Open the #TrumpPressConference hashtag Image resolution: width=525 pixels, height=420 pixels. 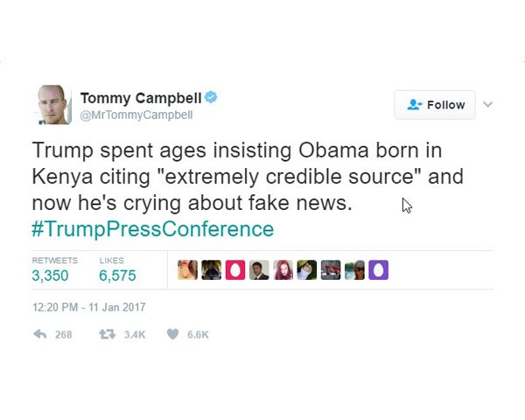click(153, 229)
